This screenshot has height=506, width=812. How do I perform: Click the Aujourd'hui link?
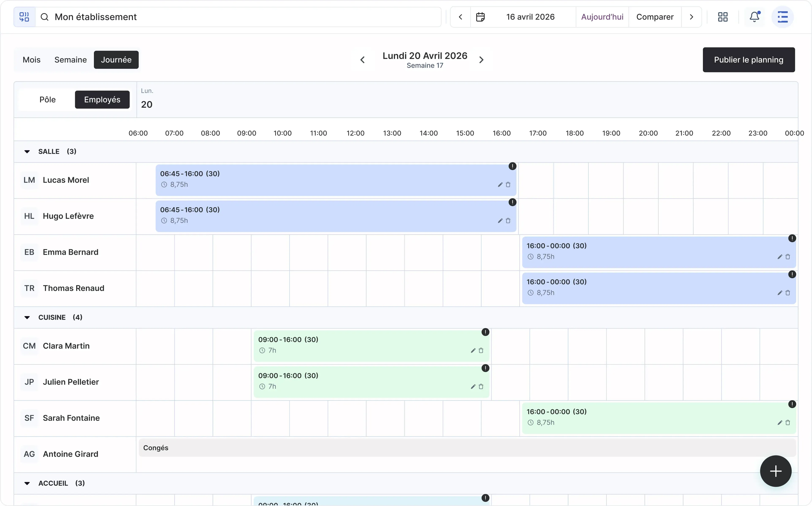[602, 17]
